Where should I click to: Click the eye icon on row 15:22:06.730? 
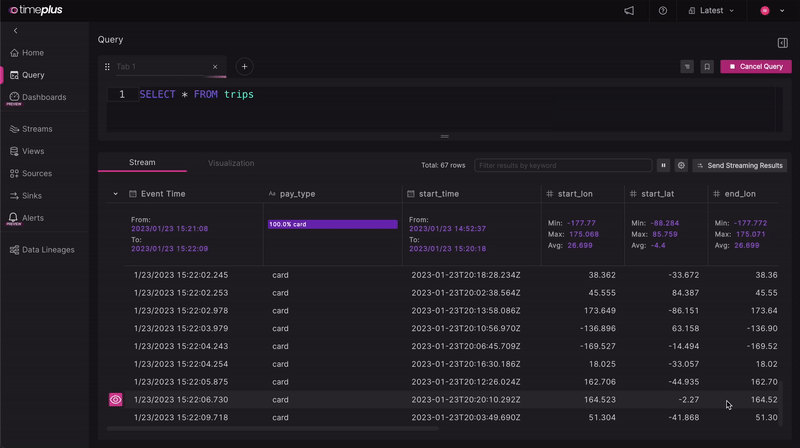click(116, 400)
